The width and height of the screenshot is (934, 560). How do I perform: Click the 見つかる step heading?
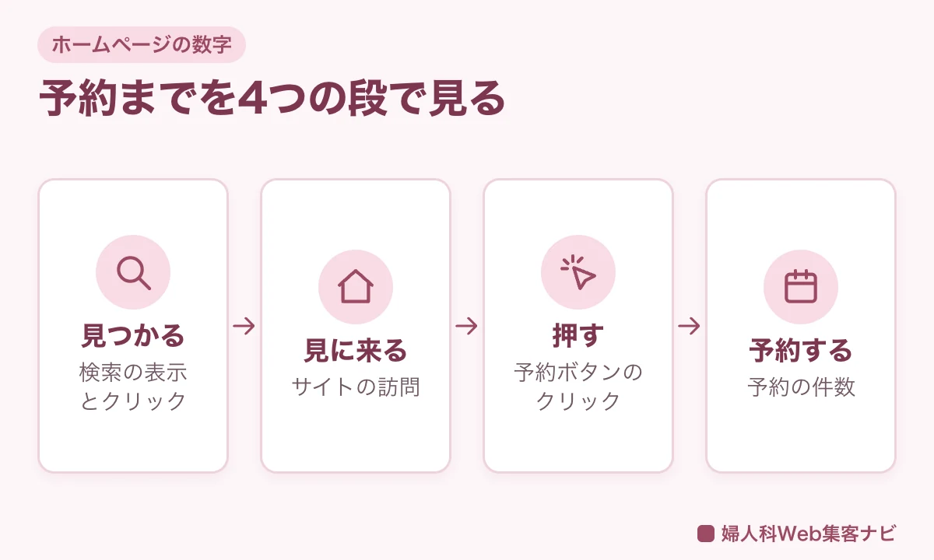pos(133,336)
